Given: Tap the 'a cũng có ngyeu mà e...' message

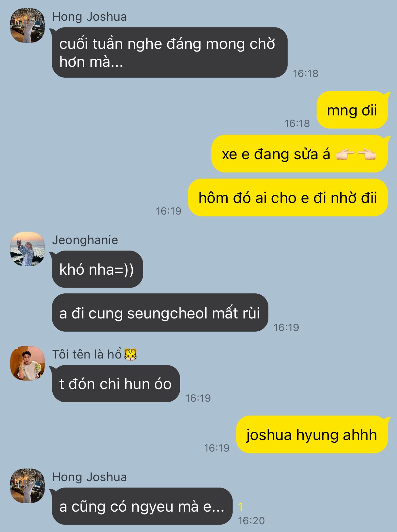Looking at the screenshot, I should (142, 506).
